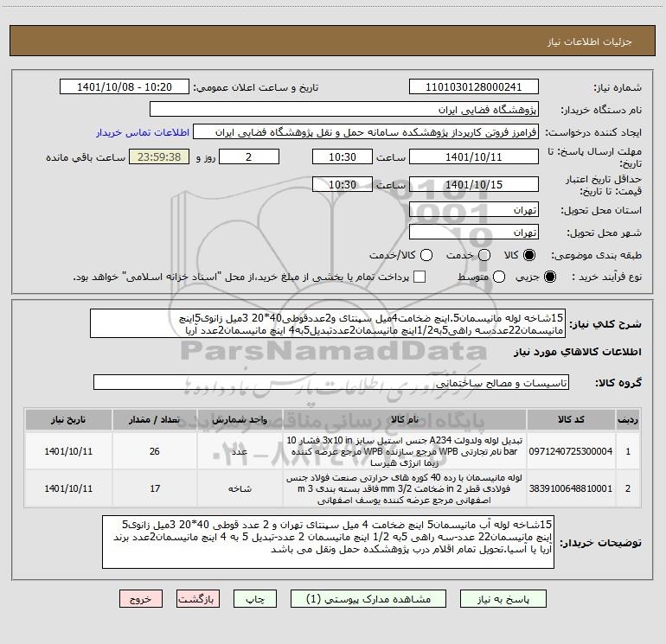Click product code 3839100648810001

click(x=571, y=488)
